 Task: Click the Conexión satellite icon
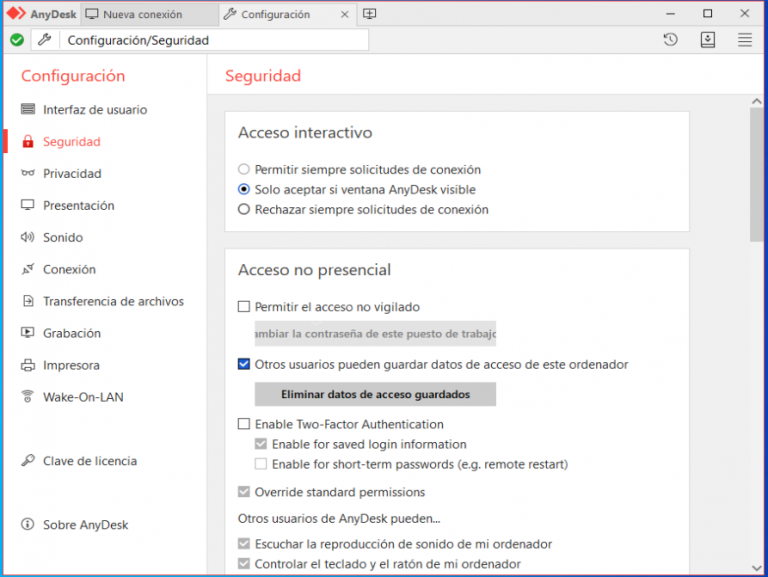28,269
